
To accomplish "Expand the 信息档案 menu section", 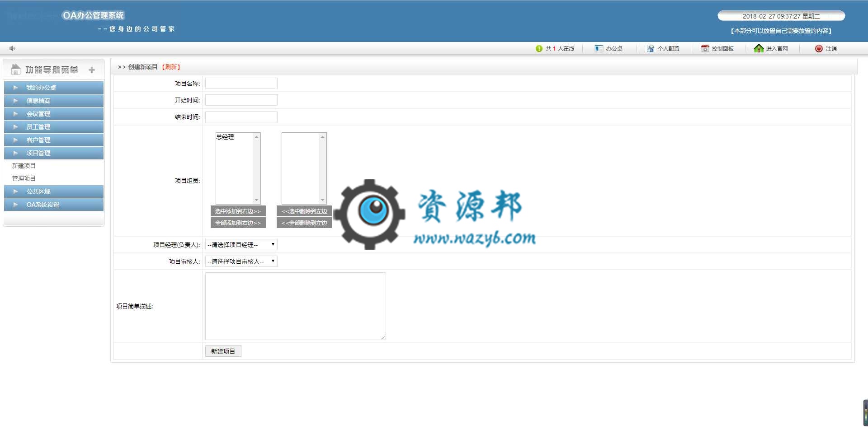I will point(54,101).
